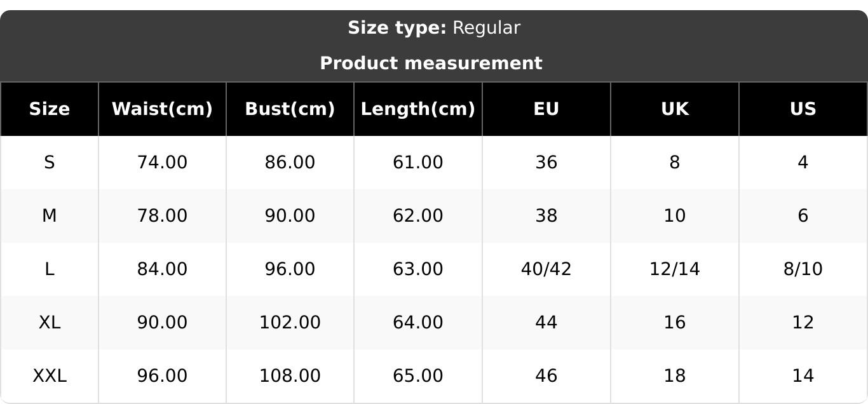
Task: Click the 108.00 bust value for XXL
Action: point(290,376)
